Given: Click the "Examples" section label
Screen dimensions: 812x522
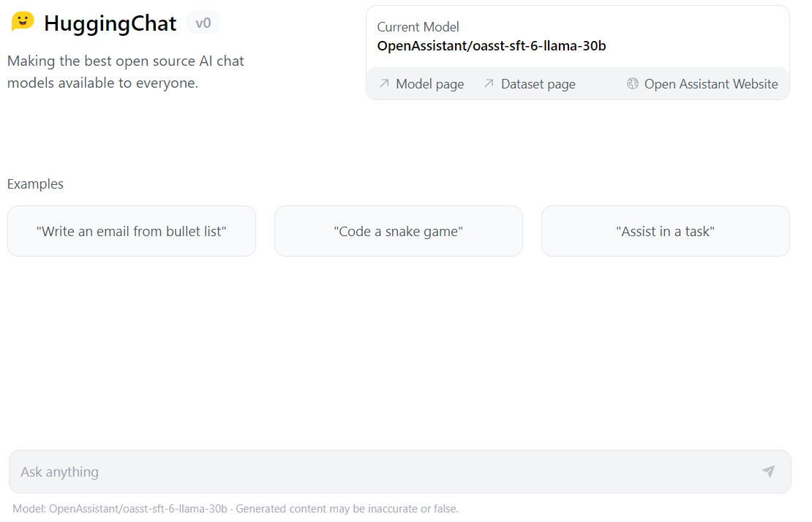Looking at the screenshot, I should click(x=35, y=184).
